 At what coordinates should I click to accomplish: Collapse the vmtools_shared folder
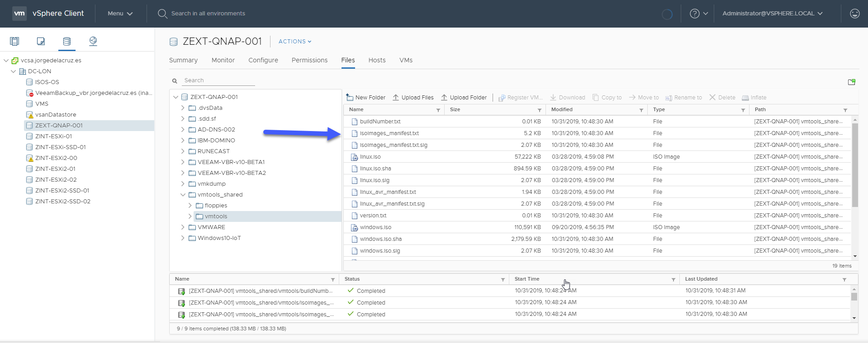pos(183,195)
